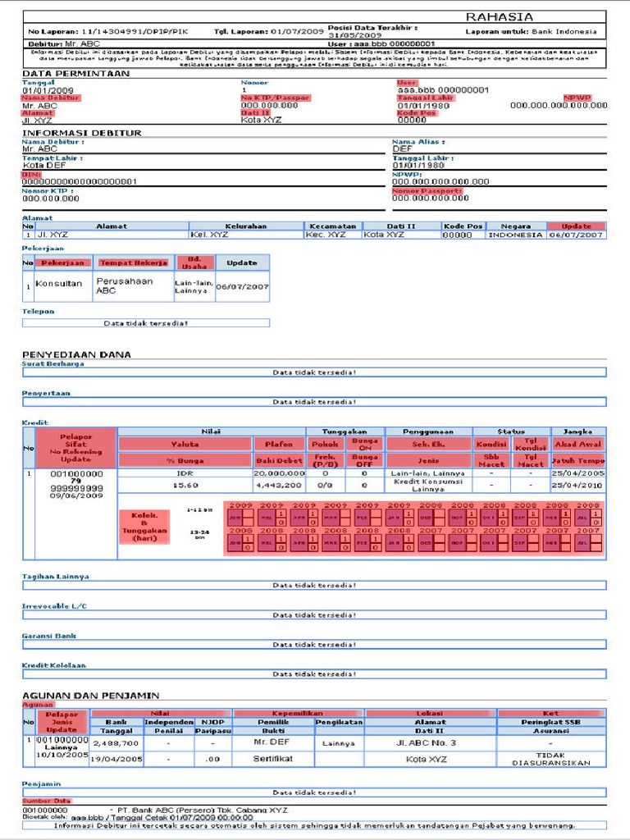The image size is (630, 840).
Task: Click the Bd. Usaha column header
Action: click(x=194, y=262)
